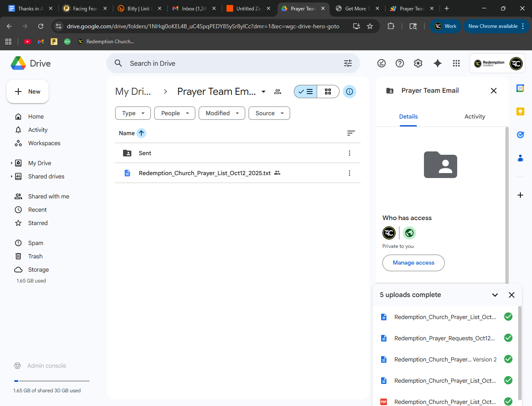532x406 pixels.
Task: Switch to list layout view
Action: 306,92
